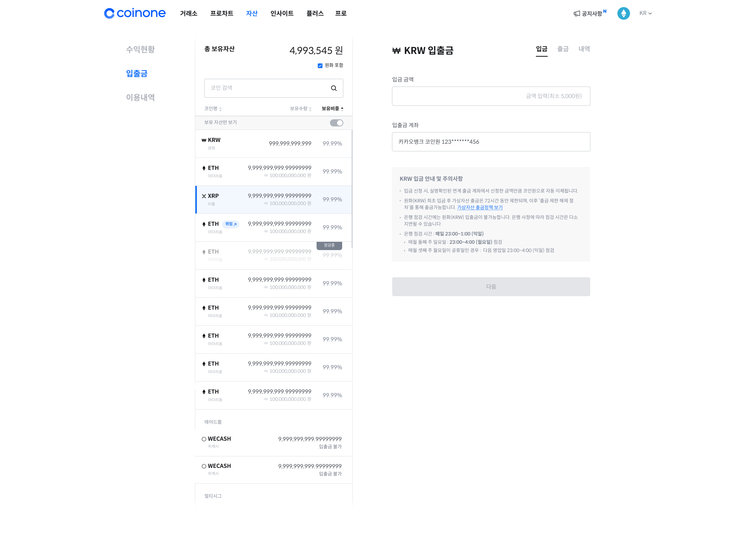Click the 입금 금액 input field
Screen dimensions: 756x549
tap(491, 96)
